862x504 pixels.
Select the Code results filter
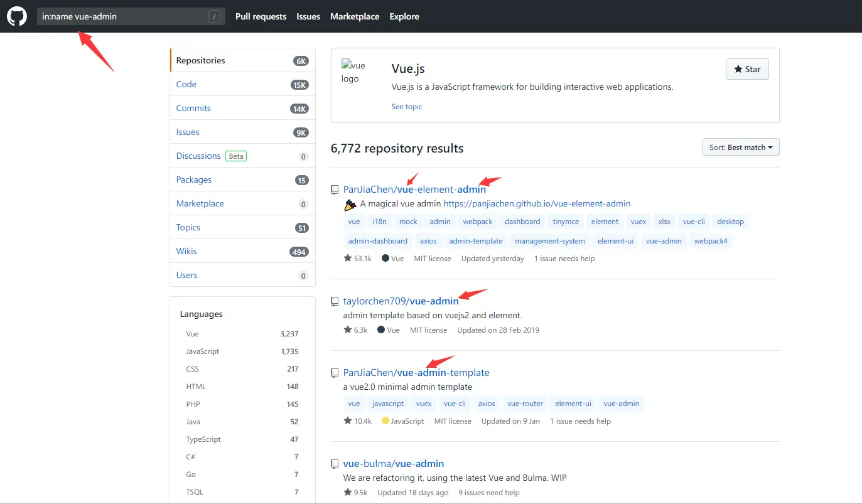tap(242, 84)
